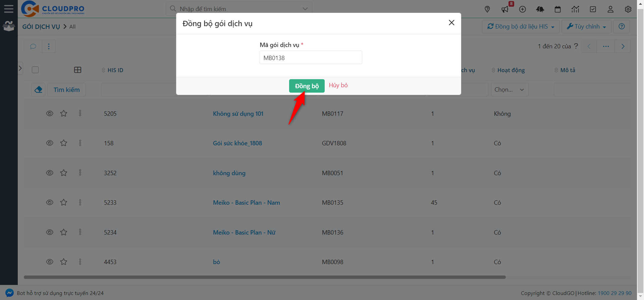Open Gói sức khỏe_1808 link
644x300 pixels.
click(x=237, y=143)
